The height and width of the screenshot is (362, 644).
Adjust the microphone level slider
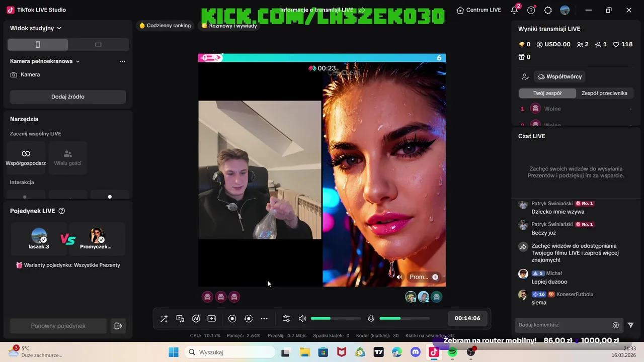pos(405,319)
